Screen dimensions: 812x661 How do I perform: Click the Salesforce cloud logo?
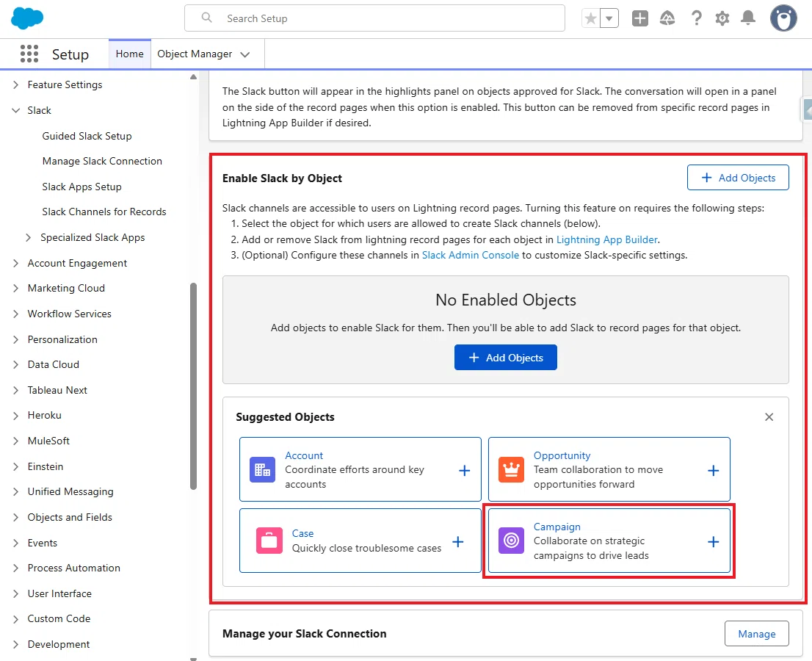click(x=27, y=18)
